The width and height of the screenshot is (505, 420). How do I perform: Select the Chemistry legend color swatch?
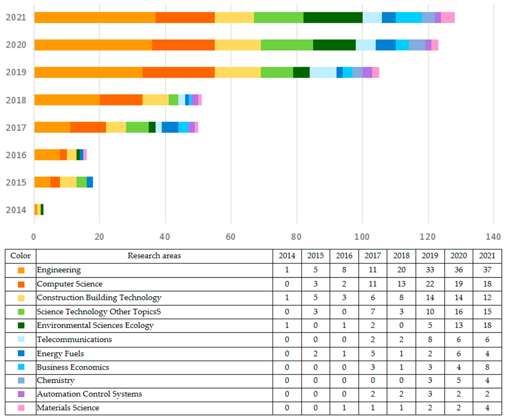click(21, 380)
